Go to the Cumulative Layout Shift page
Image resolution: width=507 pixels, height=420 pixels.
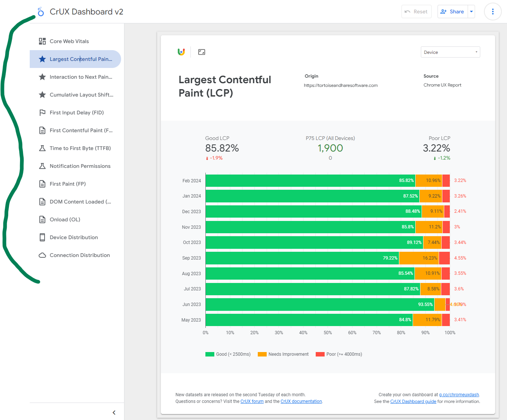tap(81, 95)
